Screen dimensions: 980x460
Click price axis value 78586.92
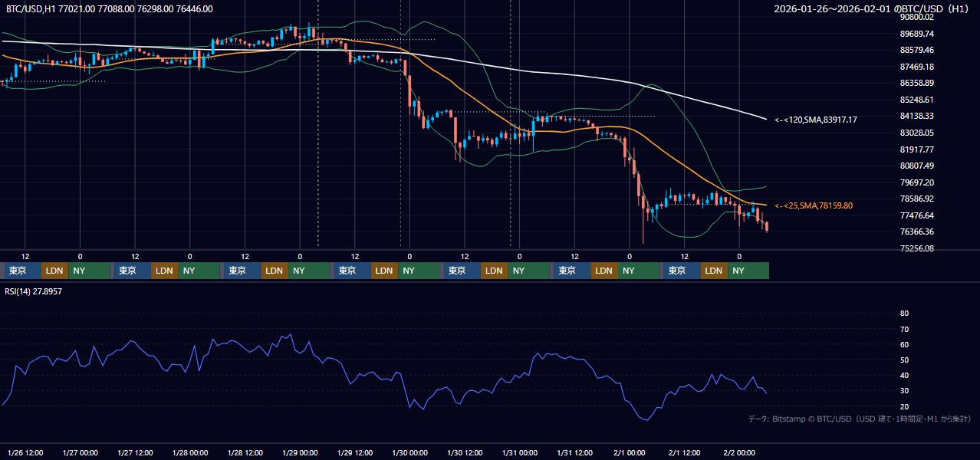tap(916, 199)
